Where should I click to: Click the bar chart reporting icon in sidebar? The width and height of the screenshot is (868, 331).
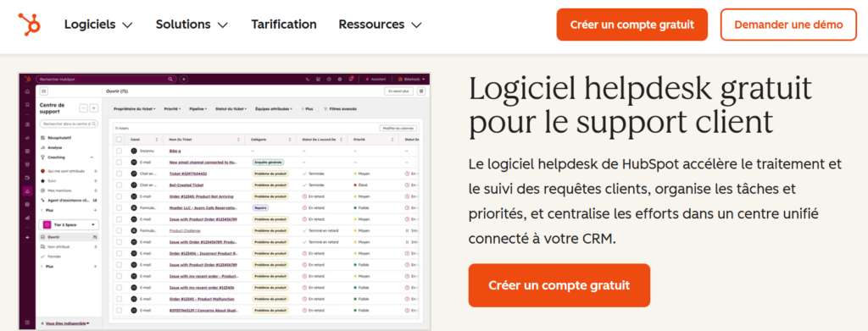click(x=28, y=218)
